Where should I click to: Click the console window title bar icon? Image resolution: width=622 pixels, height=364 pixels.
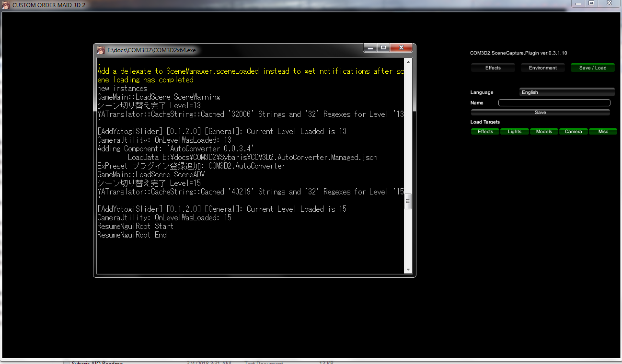101,50
